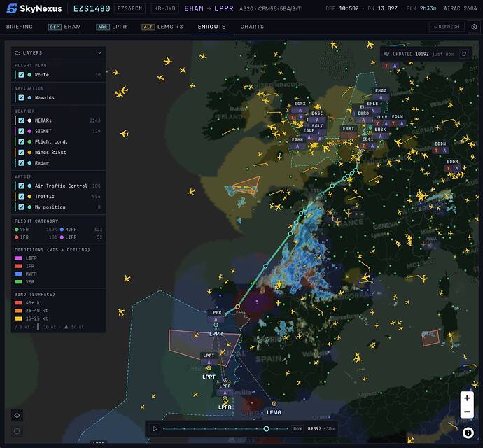Click the SkyNexus logo

click(x=34, y=8)
